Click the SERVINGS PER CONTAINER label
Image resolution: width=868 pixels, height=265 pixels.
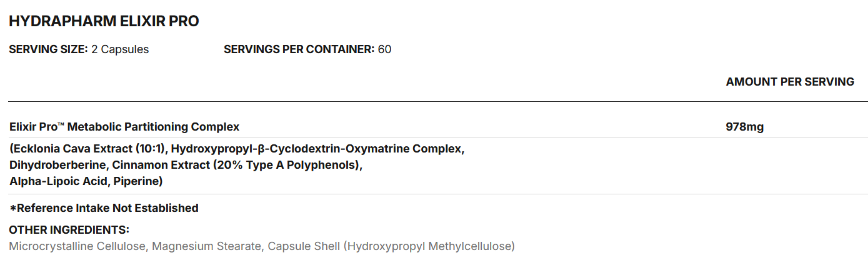point(299,49)
